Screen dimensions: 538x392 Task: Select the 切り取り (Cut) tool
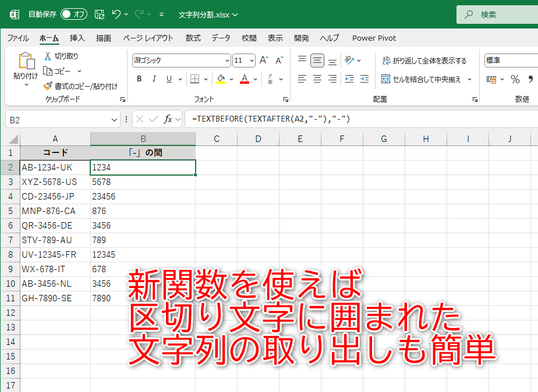61,56
